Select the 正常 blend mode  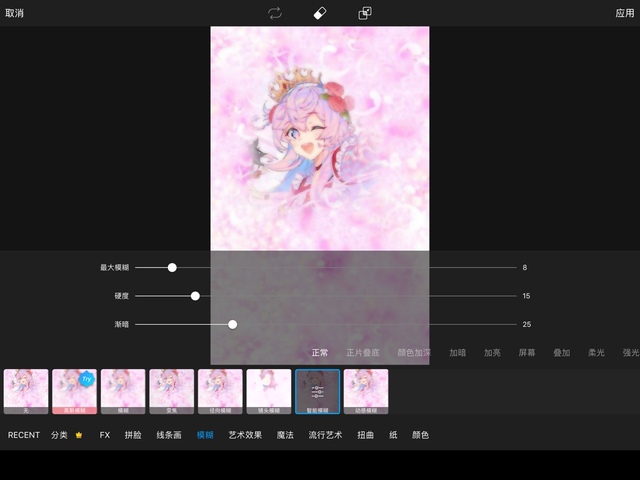320,353
